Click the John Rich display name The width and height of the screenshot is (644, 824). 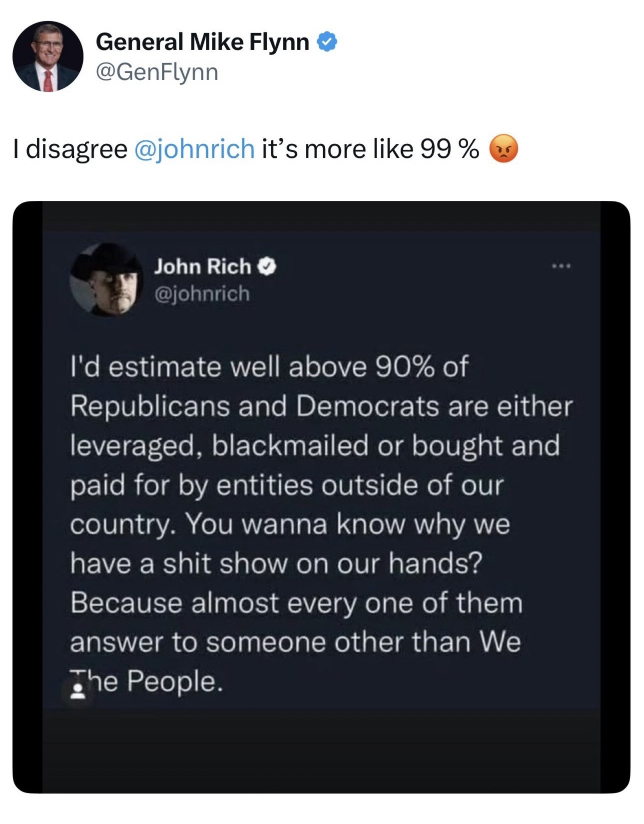click(202, 266)
